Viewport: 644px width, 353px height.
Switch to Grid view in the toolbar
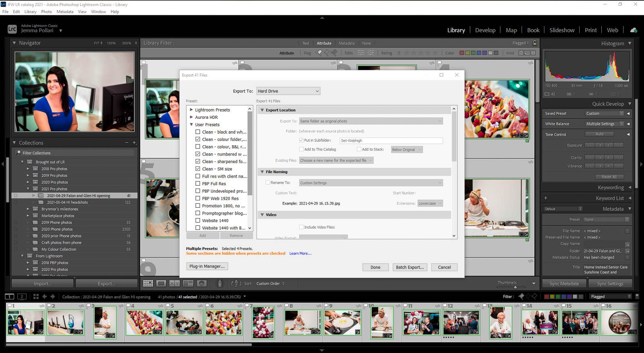[148, 283]
